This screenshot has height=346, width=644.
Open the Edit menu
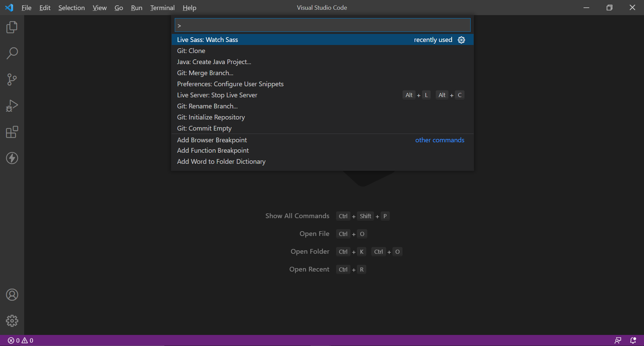(45, 8)
